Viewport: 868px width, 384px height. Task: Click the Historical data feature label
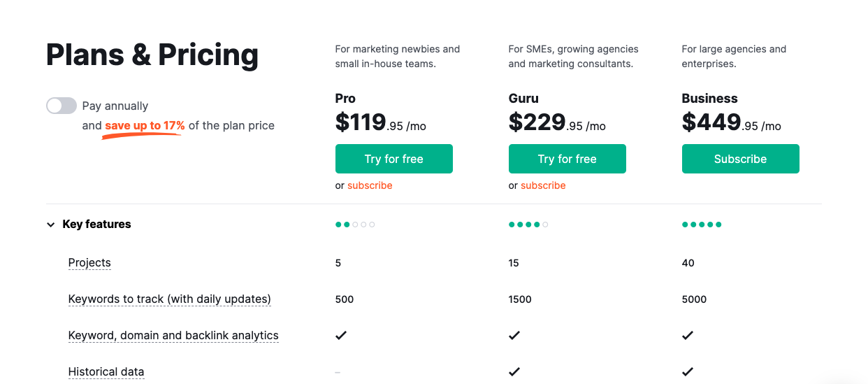tap(106, 372)
